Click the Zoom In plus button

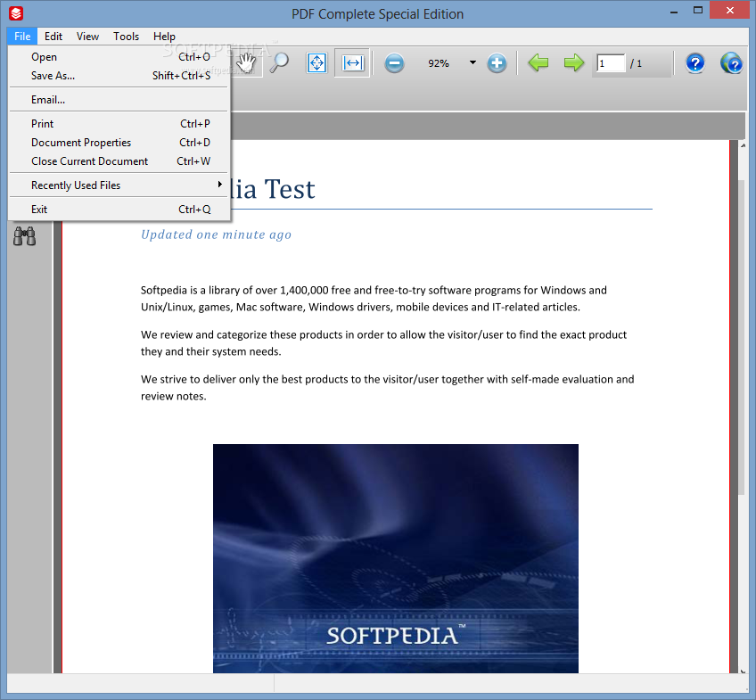point(497,63)
